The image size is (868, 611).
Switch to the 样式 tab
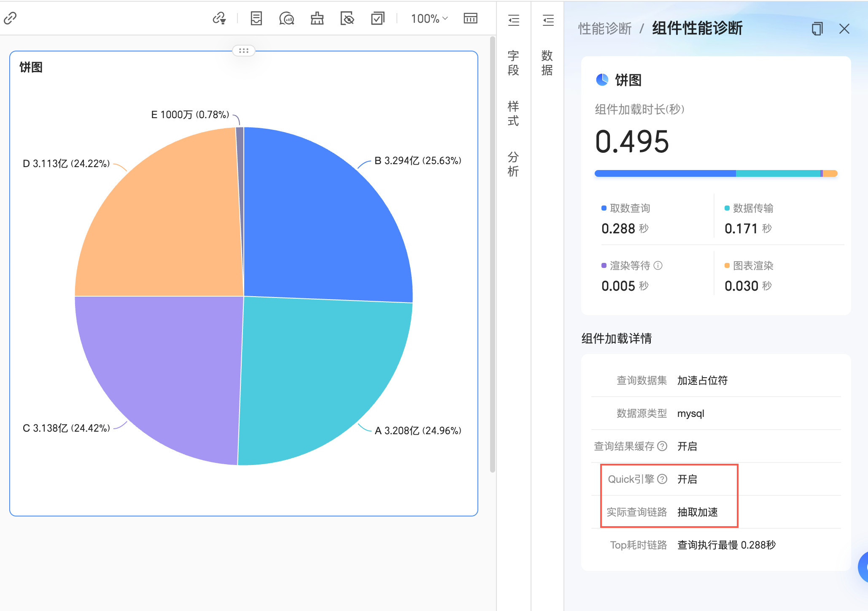513,113
